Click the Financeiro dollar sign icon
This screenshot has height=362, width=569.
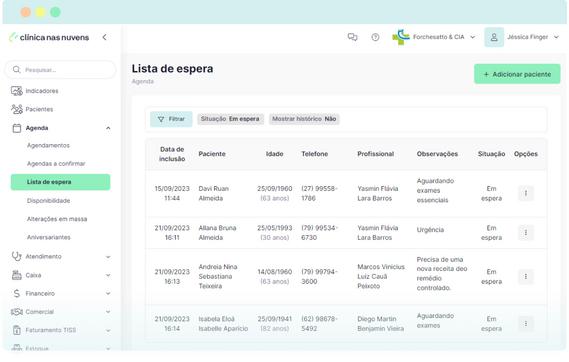point(17,293)
